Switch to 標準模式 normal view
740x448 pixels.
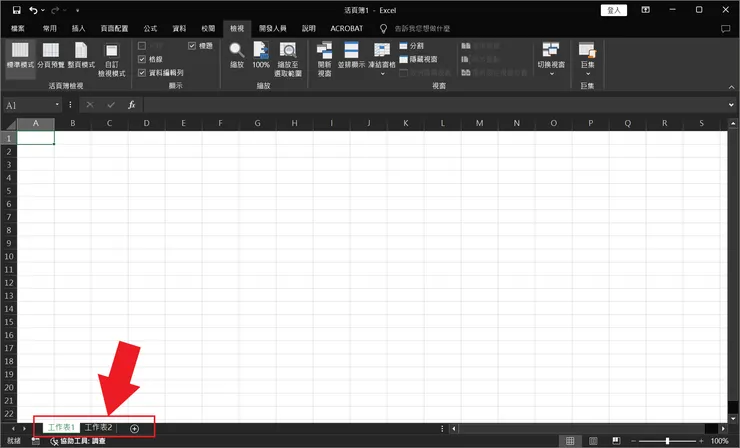coord(20,56)
